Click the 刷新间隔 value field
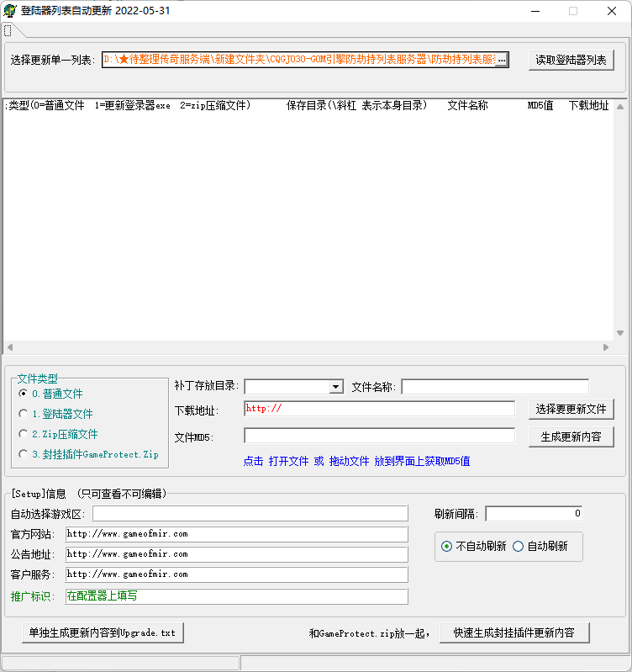Image resolution: width=632 pixels, height=672 pixels. pos(534,513)
